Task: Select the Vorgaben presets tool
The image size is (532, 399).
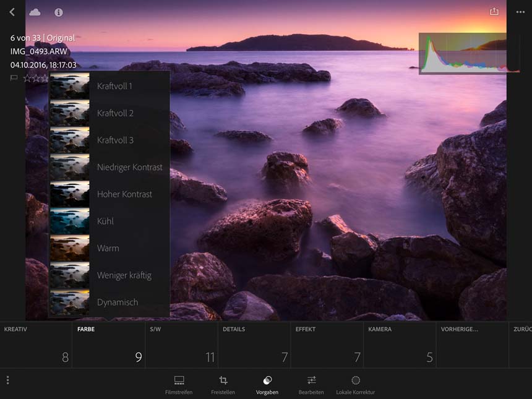Action: [267, 384]
